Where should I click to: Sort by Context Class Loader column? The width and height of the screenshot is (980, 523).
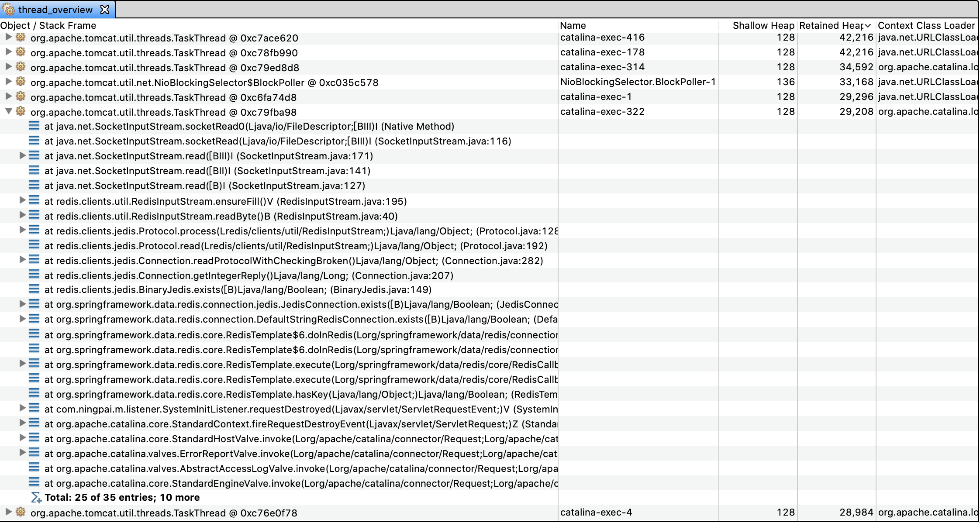[927, 25]
